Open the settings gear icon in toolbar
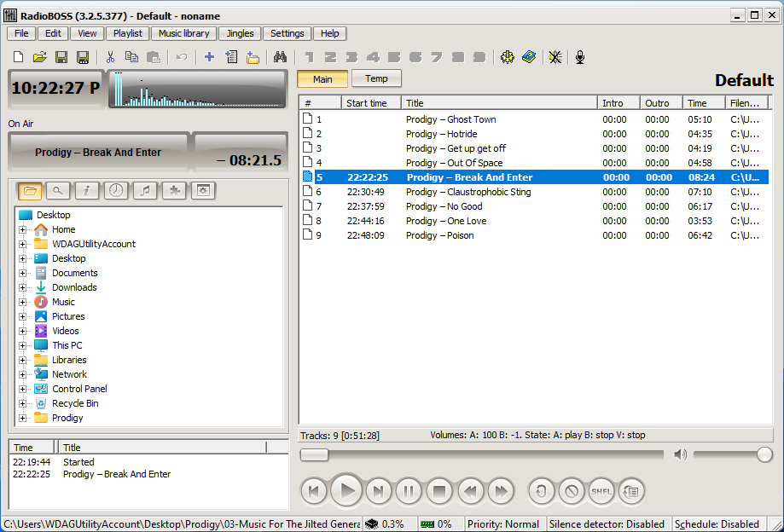The width and height of the screenshot is (784, 532). [507, 57]
